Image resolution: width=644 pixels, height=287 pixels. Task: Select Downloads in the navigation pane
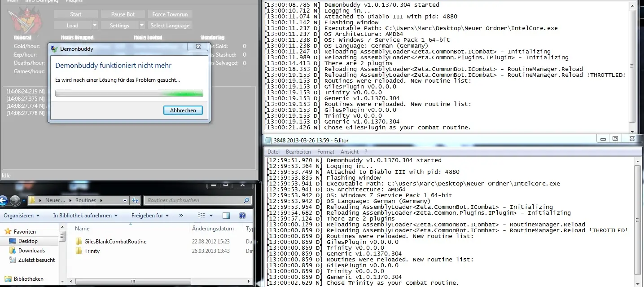pos(31,251)
